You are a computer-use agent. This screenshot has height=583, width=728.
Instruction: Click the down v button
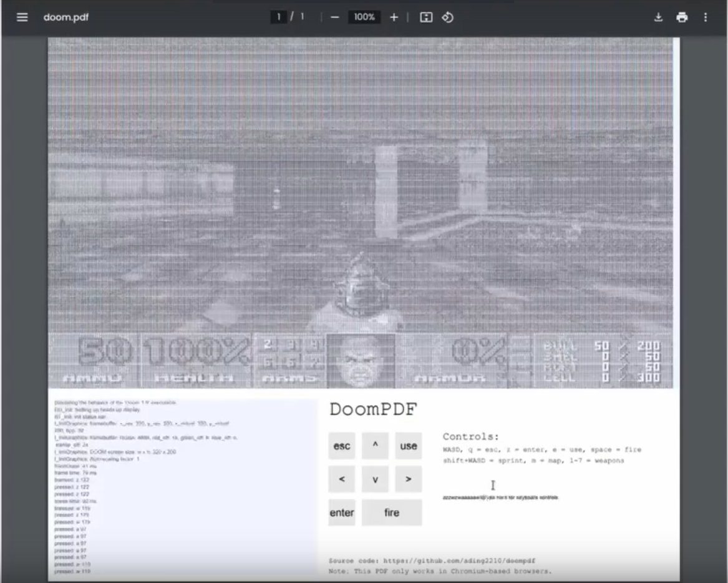coord(375,479)
